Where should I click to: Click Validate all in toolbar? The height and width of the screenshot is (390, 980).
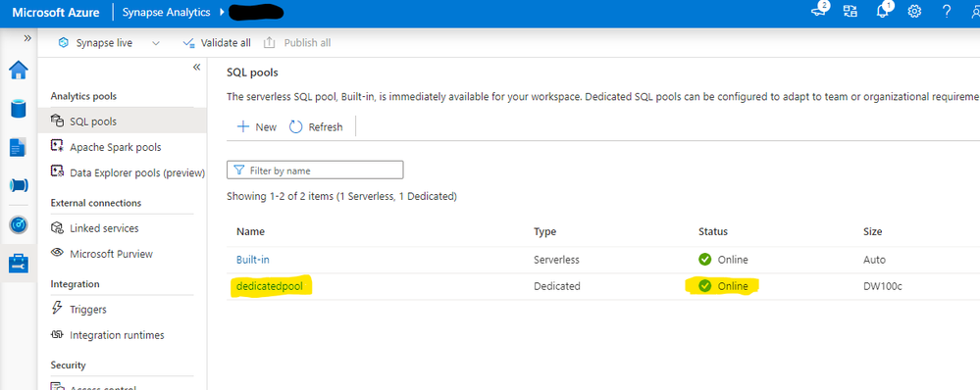point(216,43)
